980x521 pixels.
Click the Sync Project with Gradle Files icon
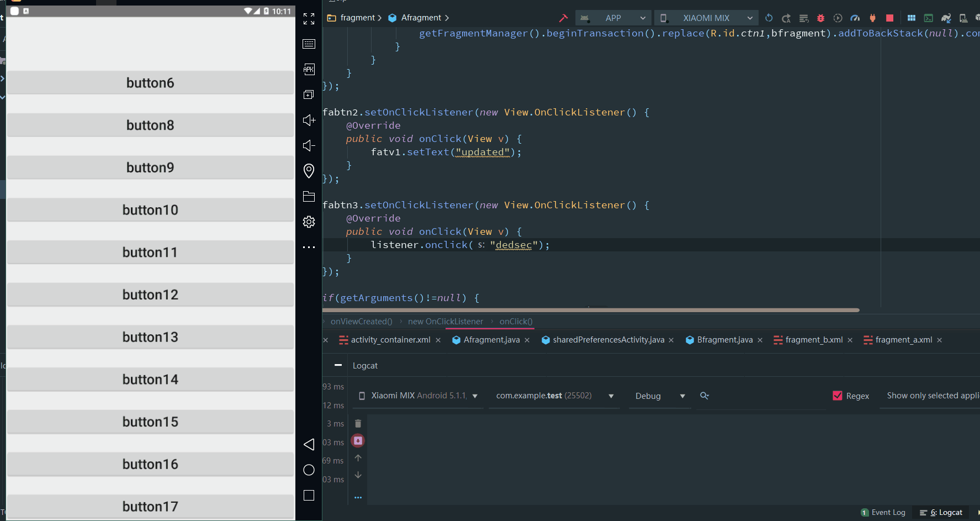point(946,18)
